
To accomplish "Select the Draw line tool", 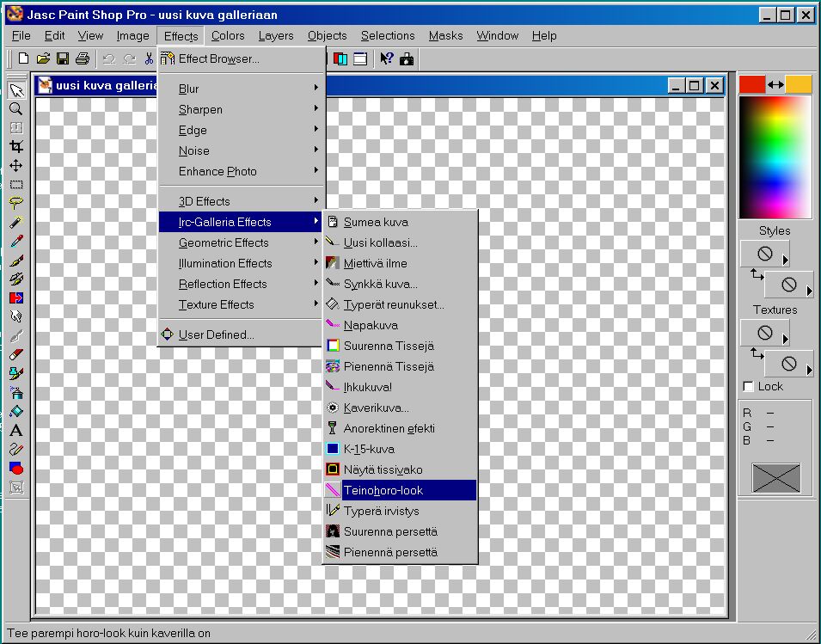I will [x=16, y=449].
